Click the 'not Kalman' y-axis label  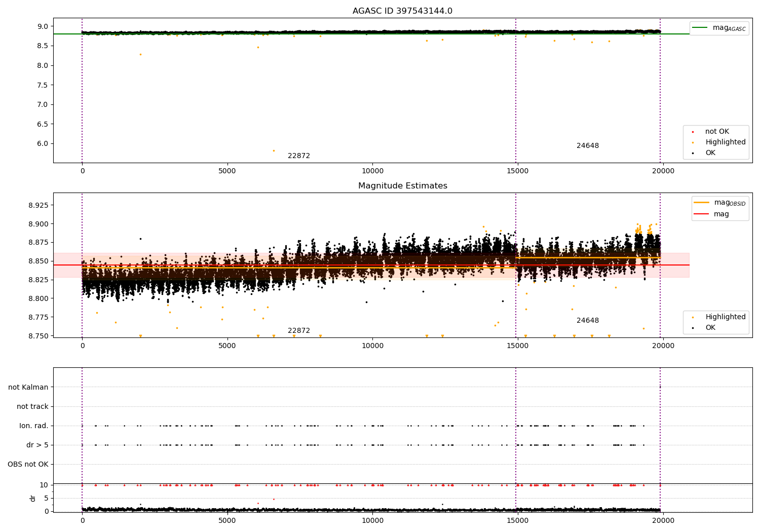pyautogui.click(x=28, y=388)
